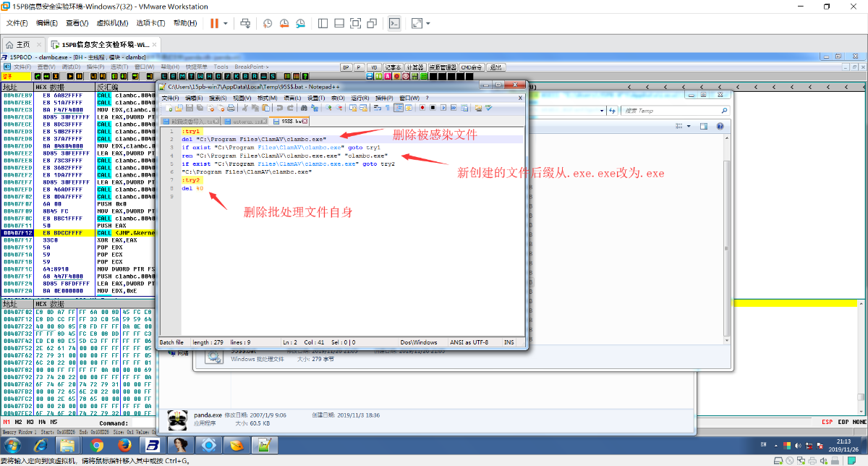Image resolution: width=868 pixels, height=466 pixels.
Task: Open OllyDbg 调试(D) menu
Action: tap(72, 67)
